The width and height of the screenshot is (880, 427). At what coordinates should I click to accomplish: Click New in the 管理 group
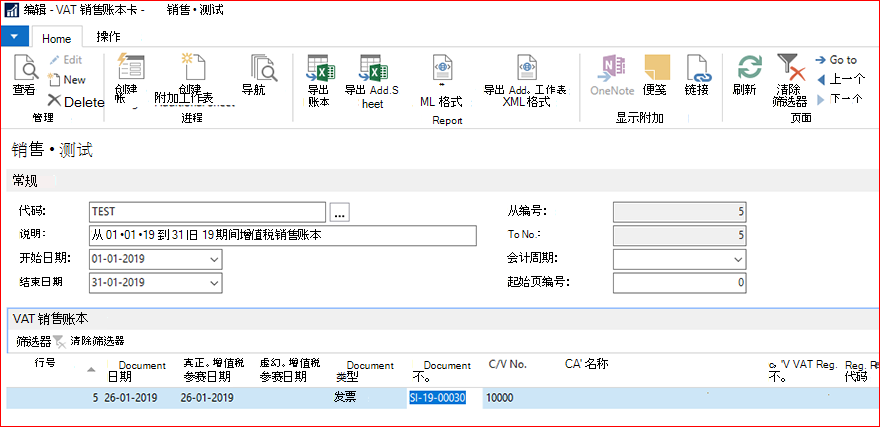67,80
